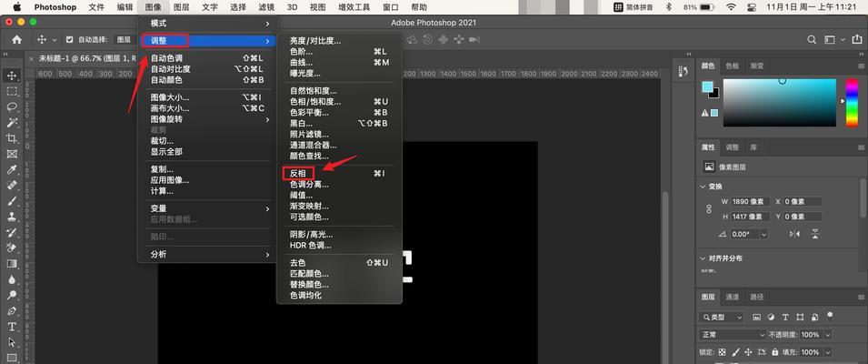Select the Horizontal Type tool
The height and width of the screenshot is (364, 868).
point(12,327)
